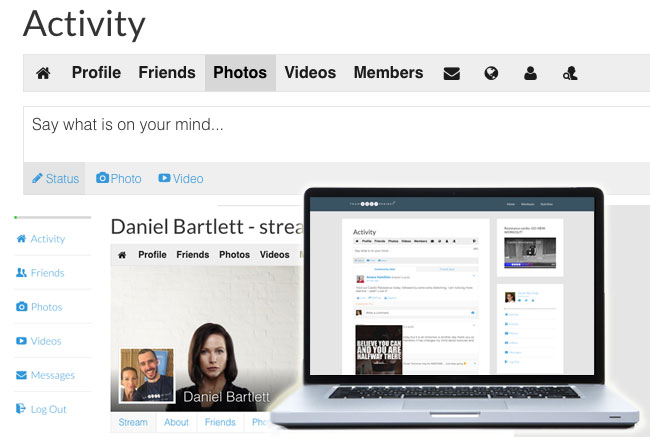
Task: Choose the Video post option
Action: pyautogui.click(x=181, y=178)
